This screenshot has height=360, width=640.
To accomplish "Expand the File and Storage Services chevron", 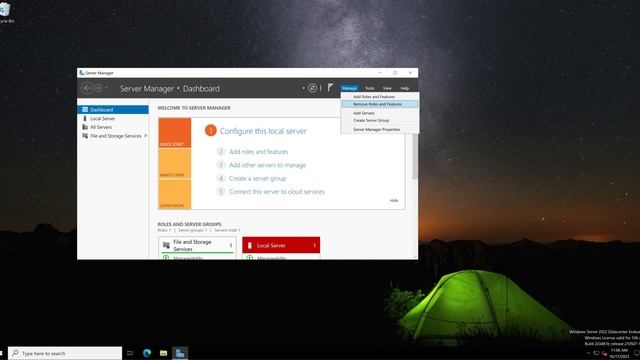I will (146, 136).
